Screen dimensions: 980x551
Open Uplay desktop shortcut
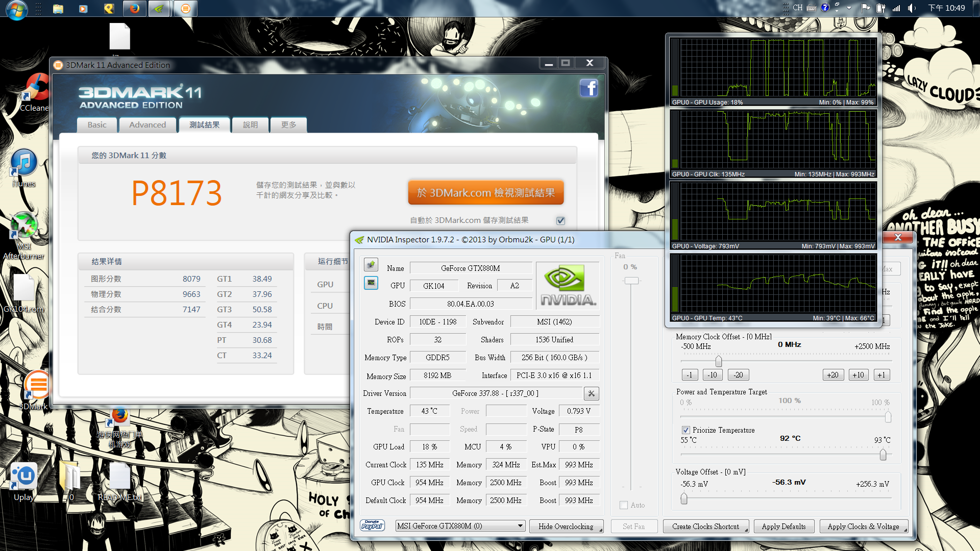(23, 482)
